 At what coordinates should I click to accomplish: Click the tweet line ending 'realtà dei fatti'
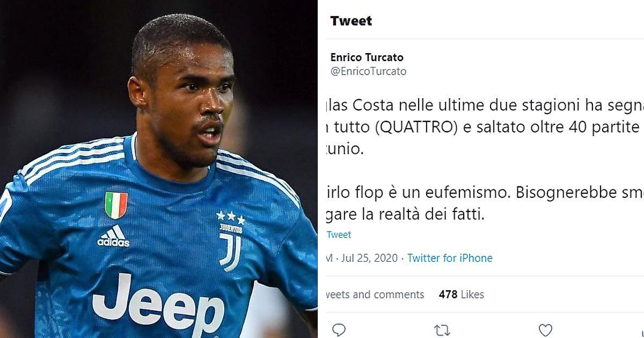[405, 215]
